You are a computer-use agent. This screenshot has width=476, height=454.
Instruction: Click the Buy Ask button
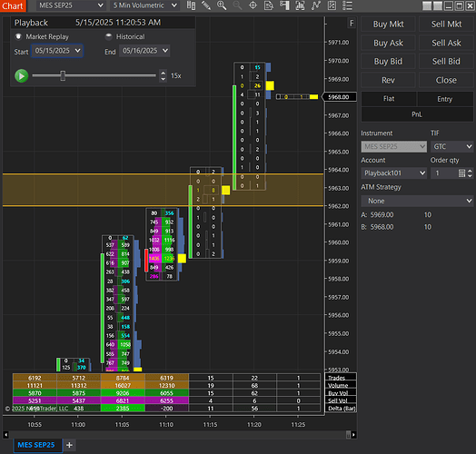click(388, 43)
